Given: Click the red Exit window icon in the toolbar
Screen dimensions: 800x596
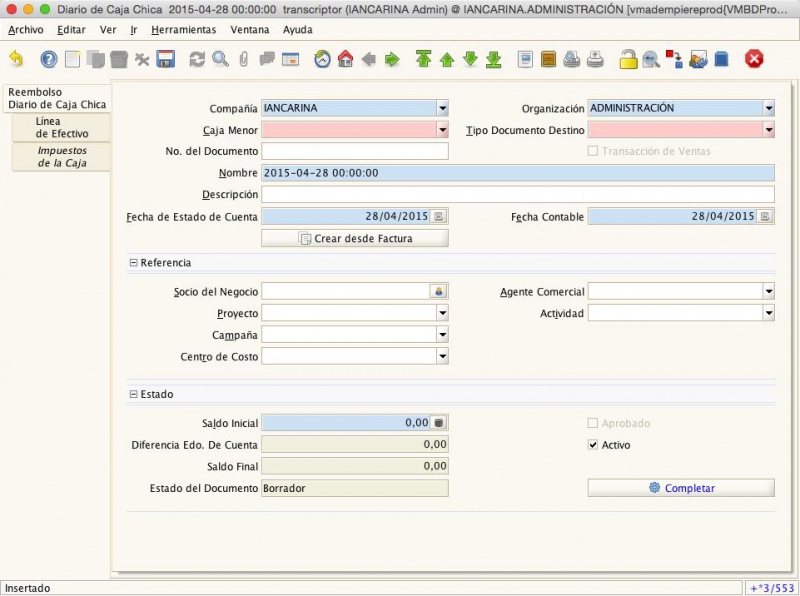Looking at the screenshot, I should coord(754,59).
